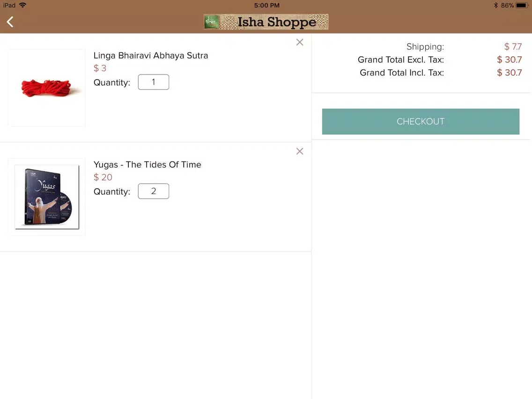Tap the 5:00 PM clock

[x=266, y=6]
